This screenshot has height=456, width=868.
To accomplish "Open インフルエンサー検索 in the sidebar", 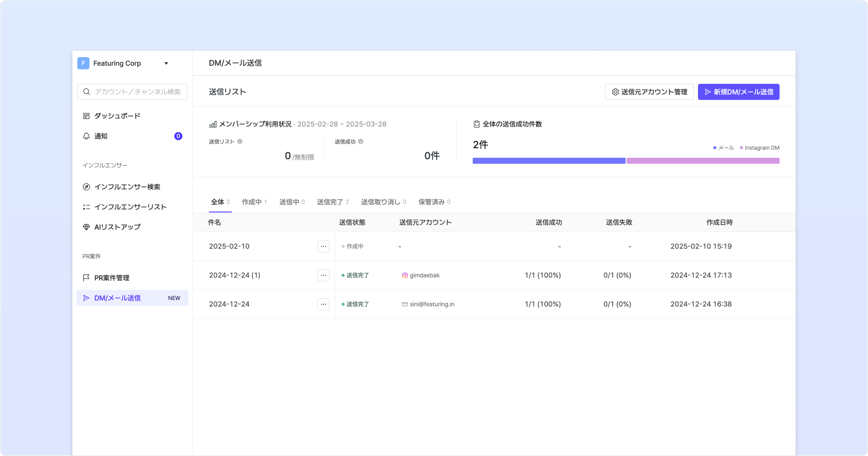I will (x=127, y=187).
